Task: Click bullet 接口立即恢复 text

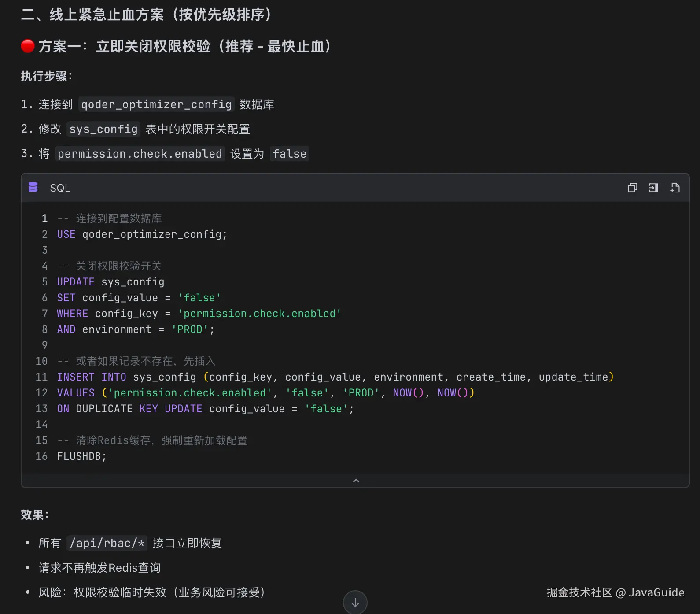Action: pos(187,543)
